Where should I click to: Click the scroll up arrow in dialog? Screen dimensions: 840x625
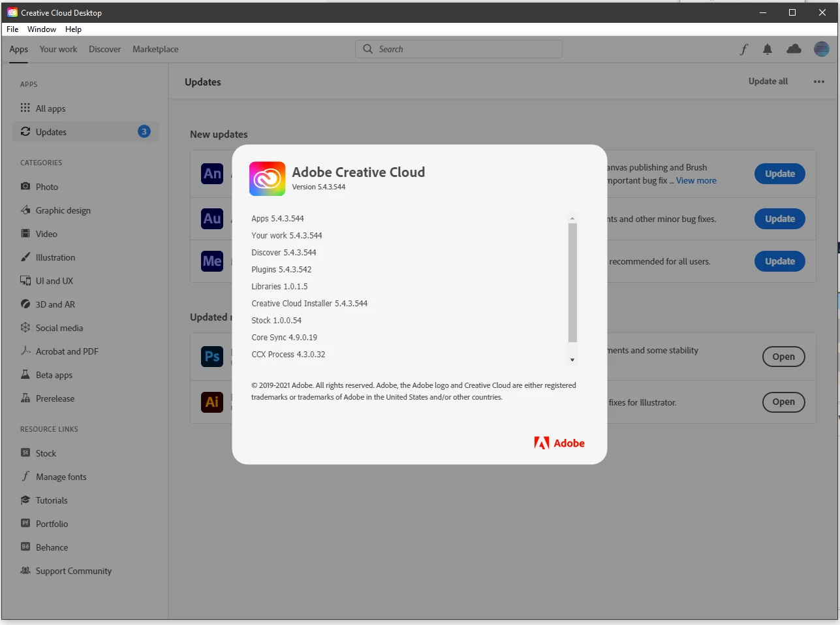(x=572, y=219)
